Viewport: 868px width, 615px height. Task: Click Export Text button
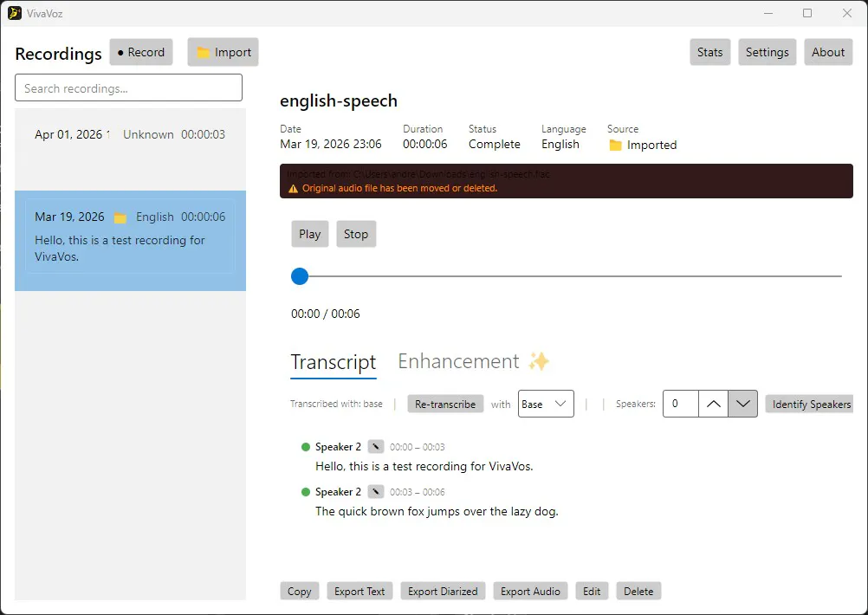(x=360, y=592)
